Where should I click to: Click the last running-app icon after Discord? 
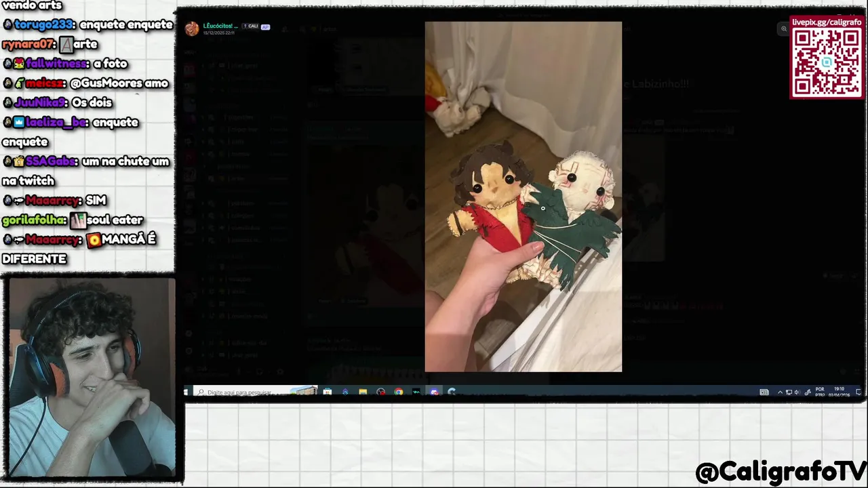pyautogui.click(x=452, y=392)
